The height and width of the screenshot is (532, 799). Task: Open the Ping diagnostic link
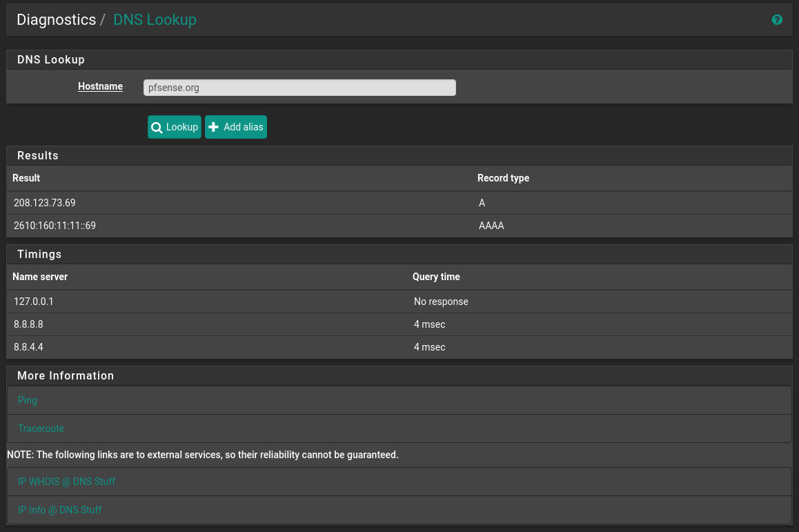pos(27,400)
